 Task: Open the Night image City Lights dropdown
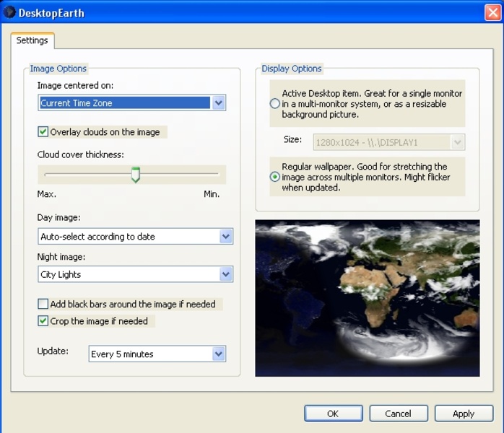[135, 274]
